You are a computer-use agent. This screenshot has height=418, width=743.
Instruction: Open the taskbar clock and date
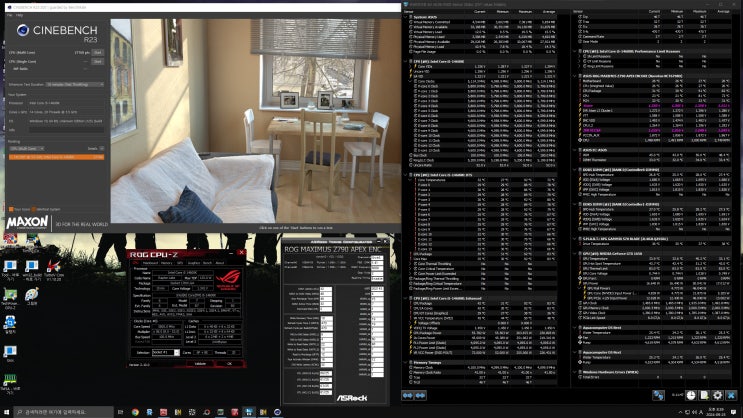716,412
